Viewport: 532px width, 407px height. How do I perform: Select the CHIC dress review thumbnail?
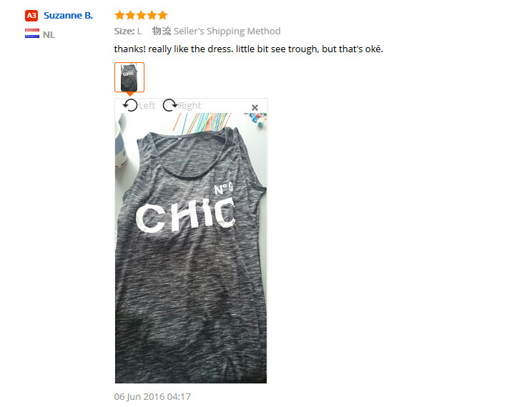click(129, 77)
